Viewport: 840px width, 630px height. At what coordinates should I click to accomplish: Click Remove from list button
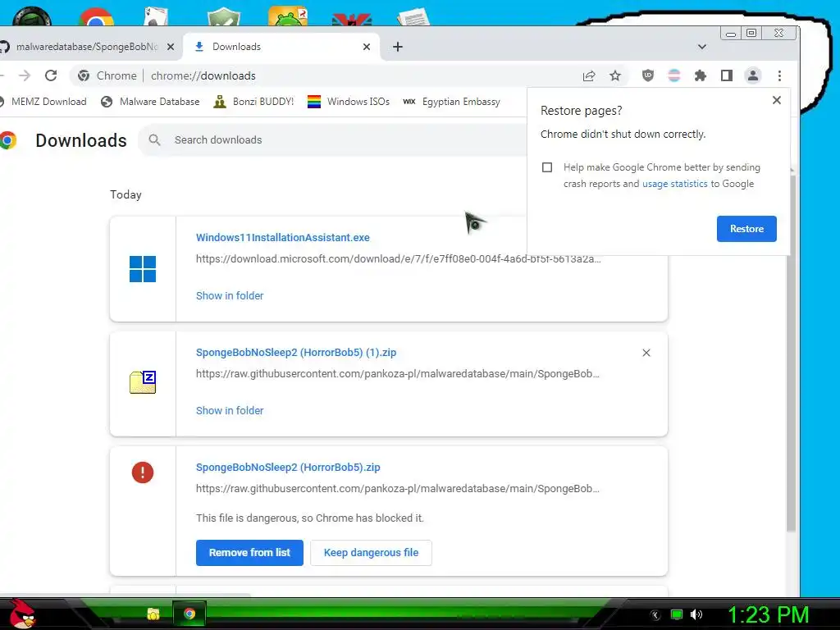click(249, 552)
